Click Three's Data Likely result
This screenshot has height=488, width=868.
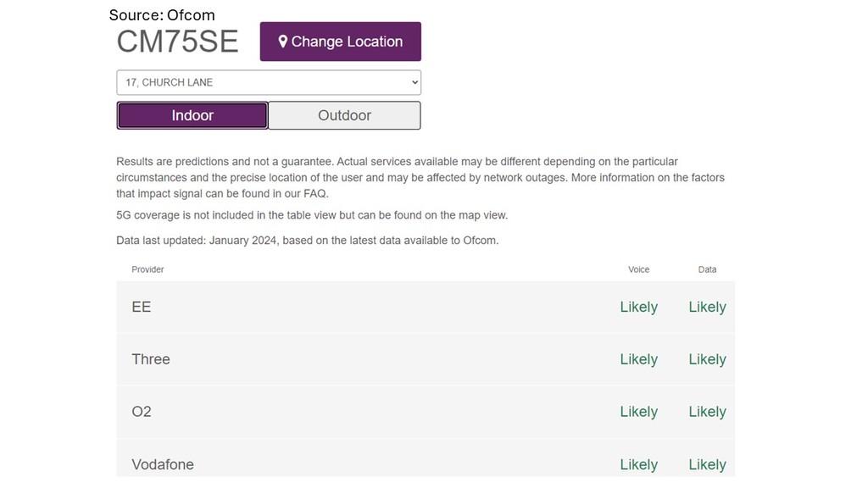pyautogui.click(x=708, y=359)
